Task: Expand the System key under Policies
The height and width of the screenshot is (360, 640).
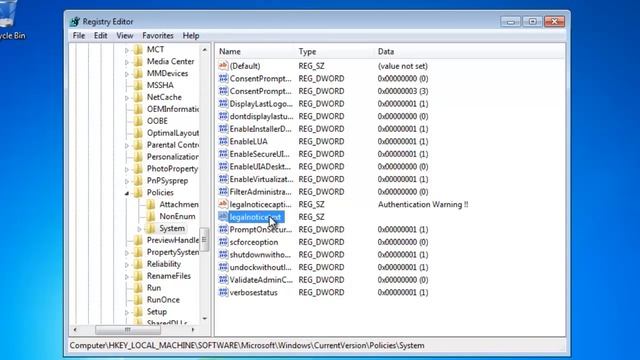Action: (139, 229)
